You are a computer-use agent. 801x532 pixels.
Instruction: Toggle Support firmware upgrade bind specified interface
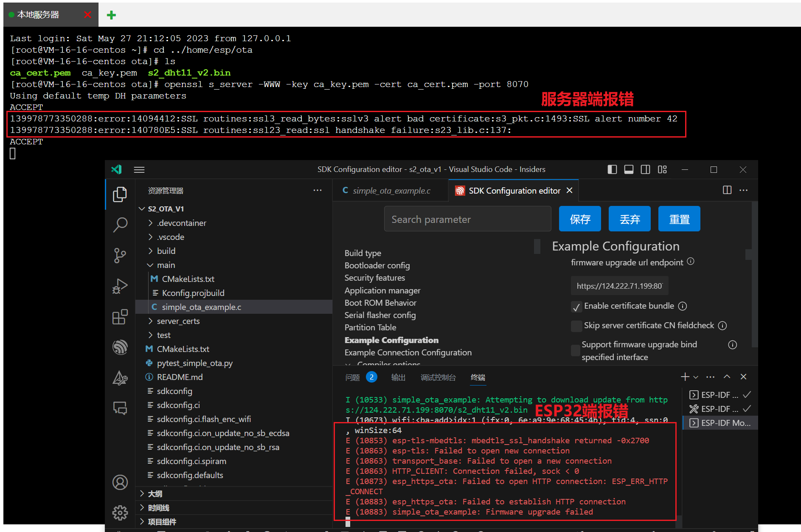pyautogui.click(x=576, y=350)
